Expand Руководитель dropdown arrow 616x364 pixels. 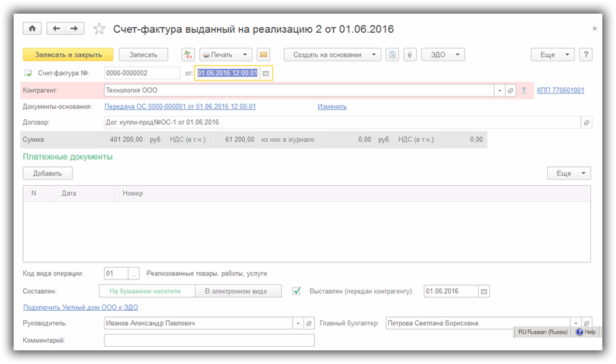[x=297, y=323]
